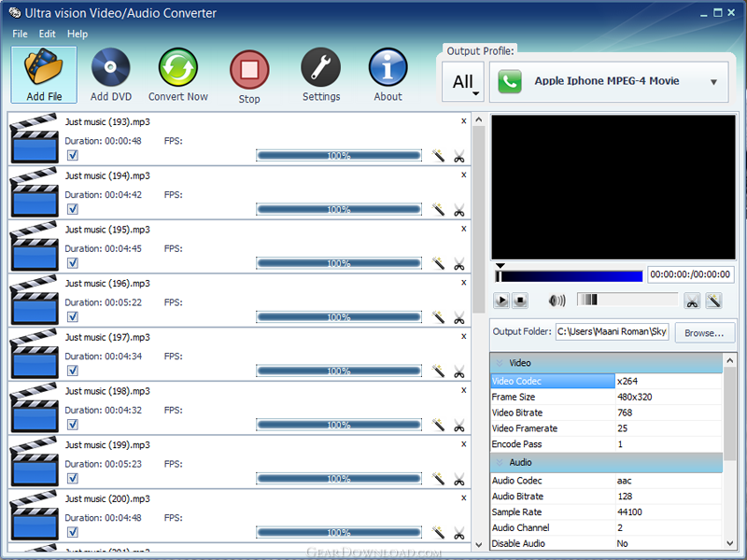Click magic wand for Just music (193).mp3
The image size is (747, 560).
(x=438, y=156)
